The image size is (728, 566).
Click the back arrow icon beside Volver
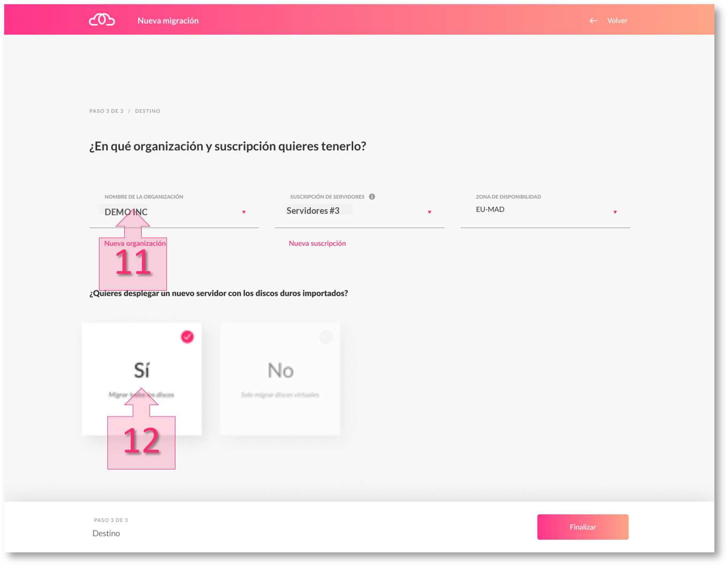click(593, 21)
